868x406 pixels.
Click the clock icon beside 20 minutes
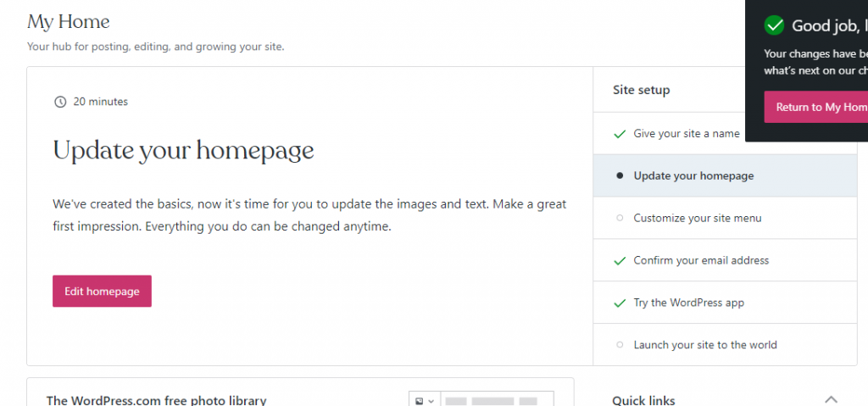[60, 102]
